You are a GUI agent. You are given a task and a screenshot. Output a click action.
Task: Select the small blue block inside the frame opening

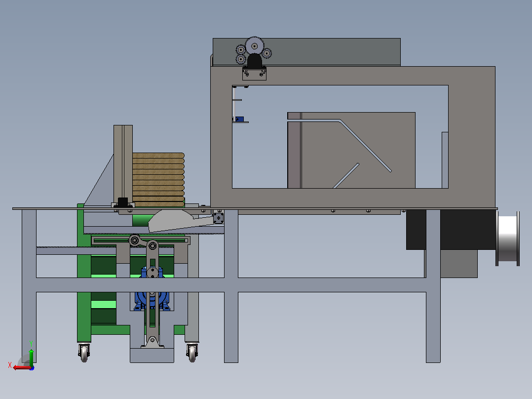pos(239,119)
